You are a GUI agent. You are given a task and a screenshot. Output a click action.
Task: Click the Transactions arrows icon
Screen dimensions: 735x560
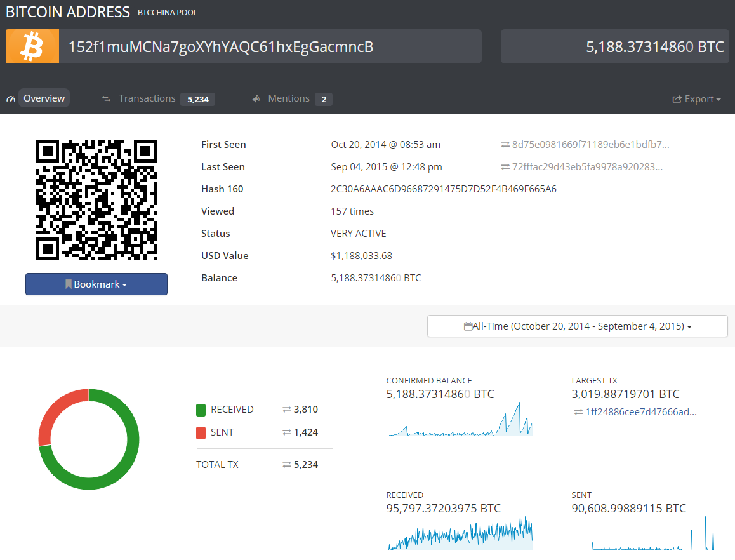coord(107,98)
